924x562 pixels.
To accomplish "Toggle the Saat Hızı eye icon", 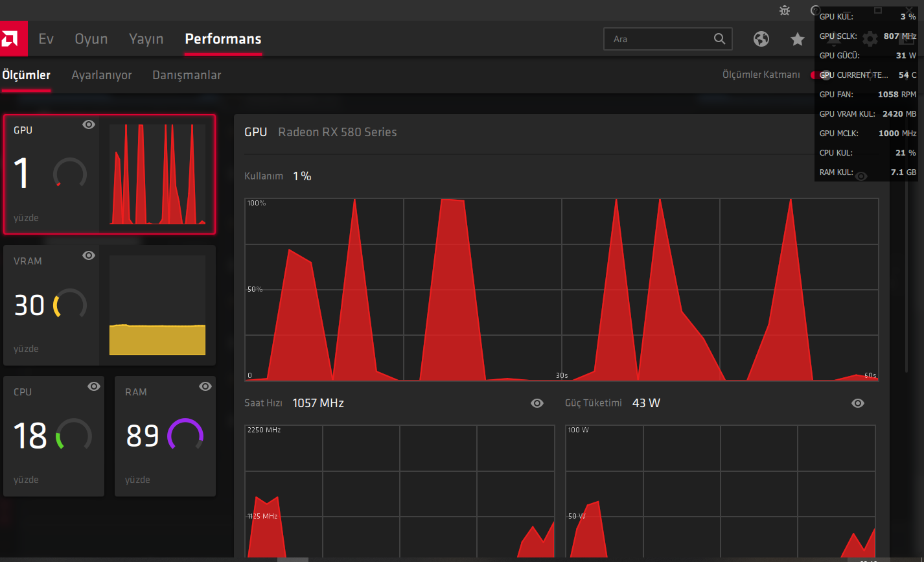I will [x=537, y=403].
